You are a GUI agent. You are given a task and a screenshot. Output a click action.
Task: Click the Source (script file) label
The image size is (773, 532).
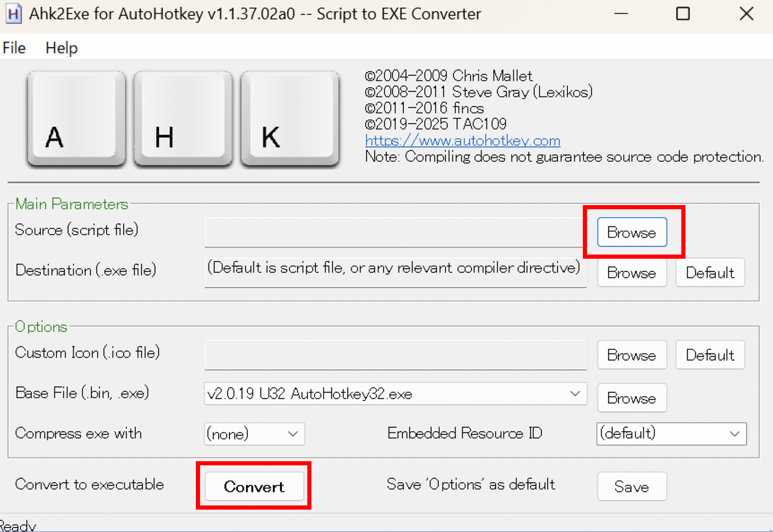tap(77, 230)
